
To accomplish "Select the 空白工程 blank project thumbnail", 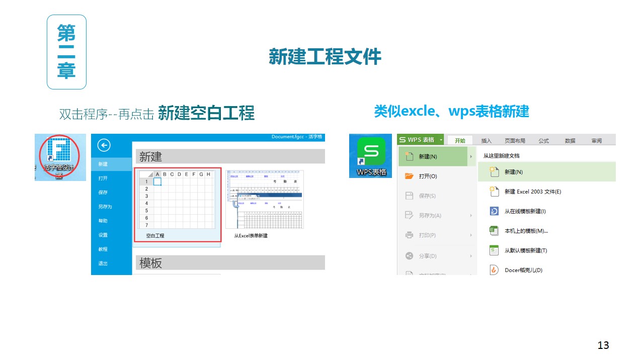I will tap(177, 200).
